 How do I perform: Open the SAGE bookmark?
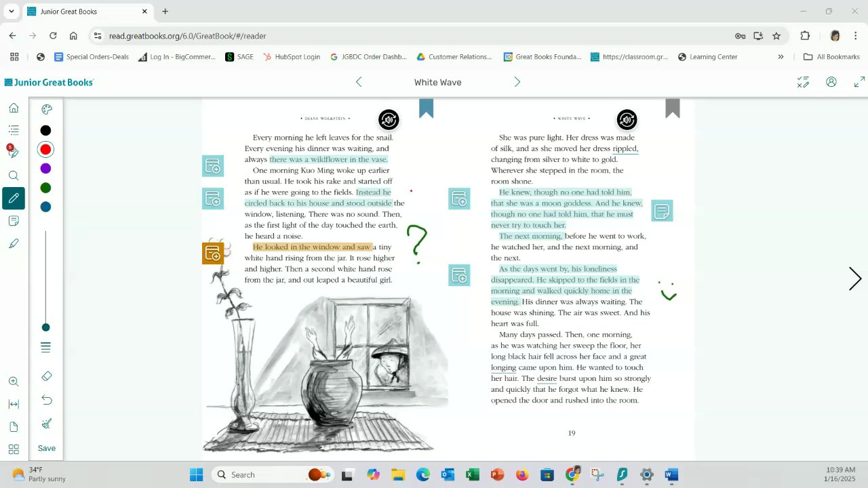[239, 57]
